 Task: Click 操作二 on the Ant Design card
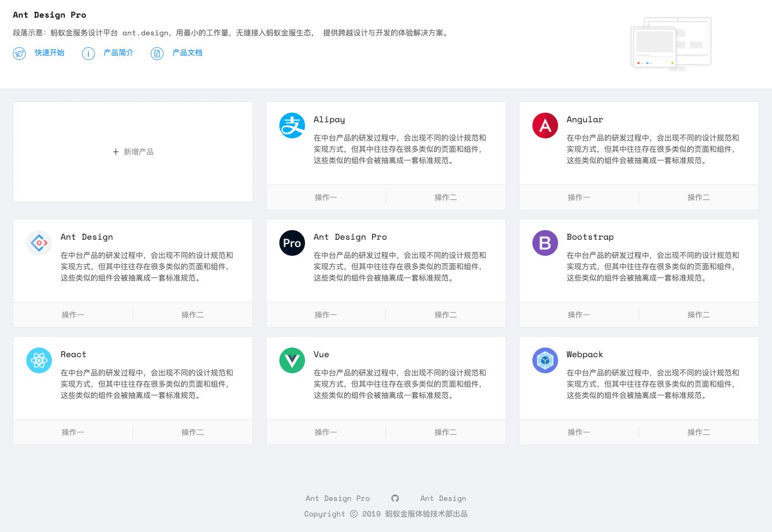coord(193,315)
